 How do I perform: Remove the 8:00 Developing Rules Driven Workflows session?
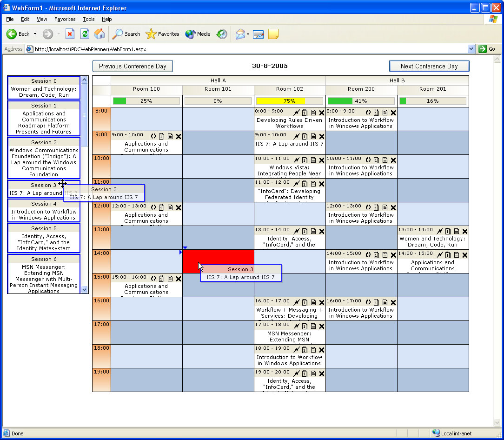(x=321, y=113)
